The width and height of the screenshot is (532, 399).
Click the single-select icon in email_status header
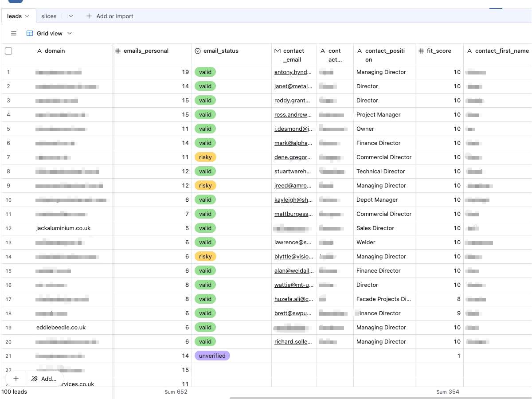click(198, 51)
